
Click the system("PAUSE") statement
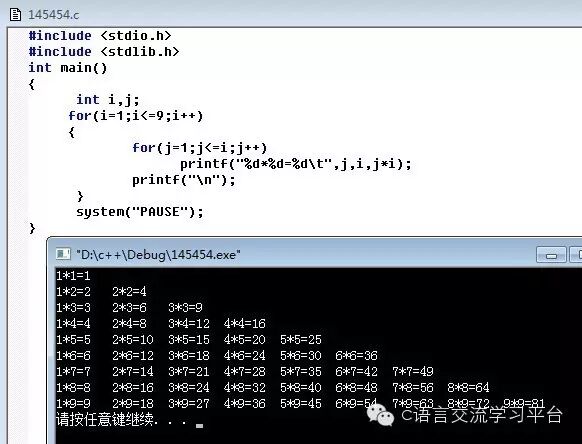tap(140, 212)
